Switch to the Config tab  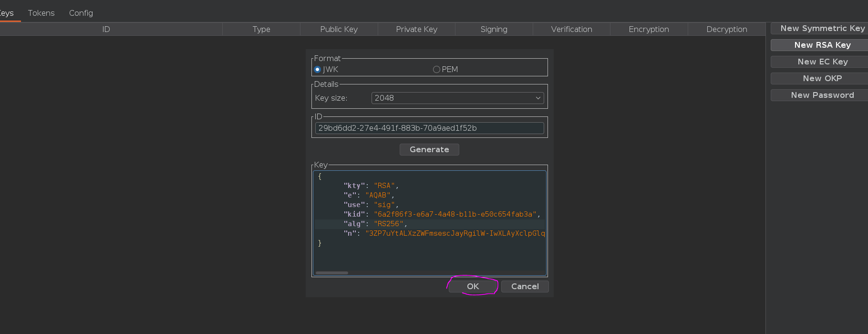click(81, 13)
